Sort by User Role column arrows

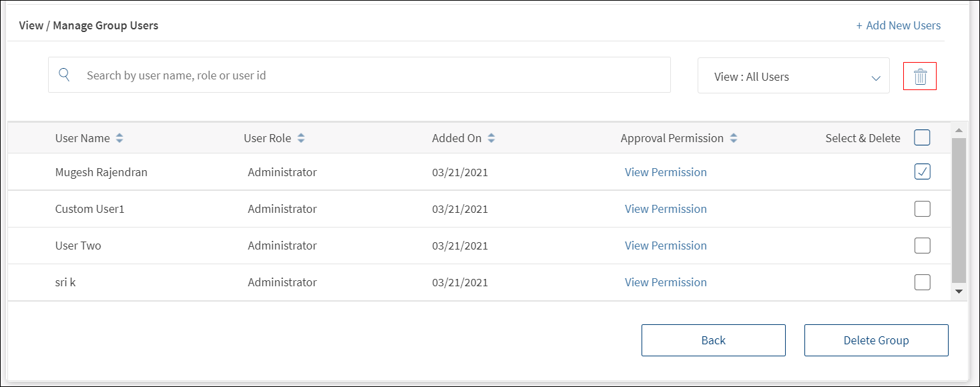pyautogui.click(x=301, y=138)
